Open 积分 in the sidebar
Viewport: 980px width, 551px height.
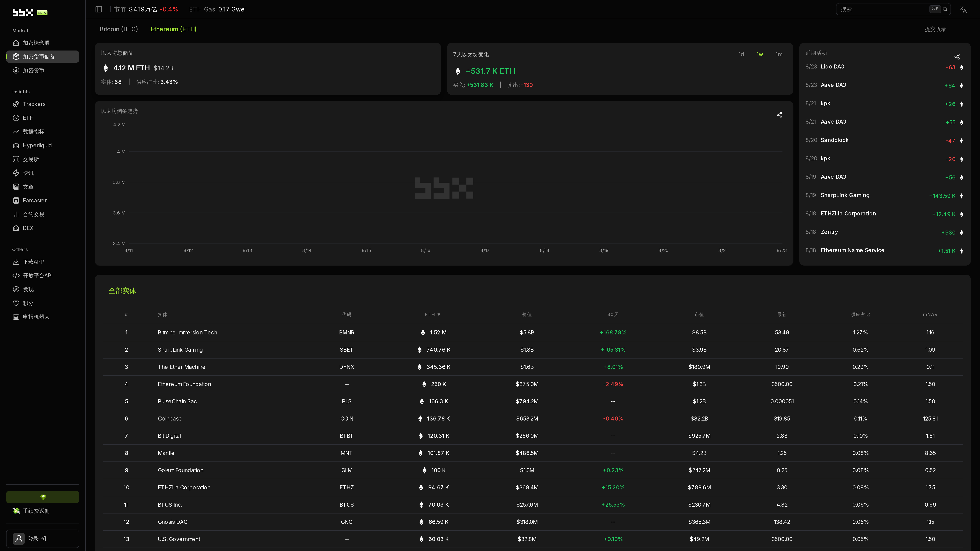[43, 303]
